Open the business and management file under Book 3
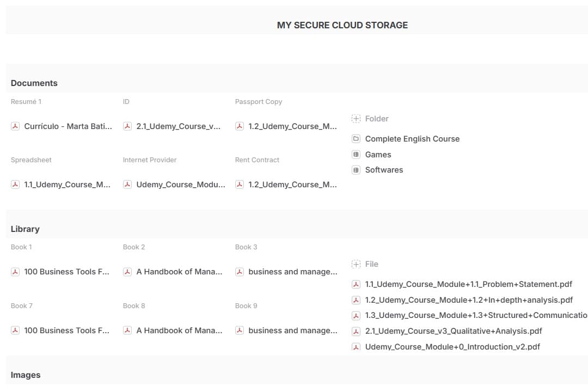Screen dimensions: 588x392 pyautogui.click(x=292, y=272)
